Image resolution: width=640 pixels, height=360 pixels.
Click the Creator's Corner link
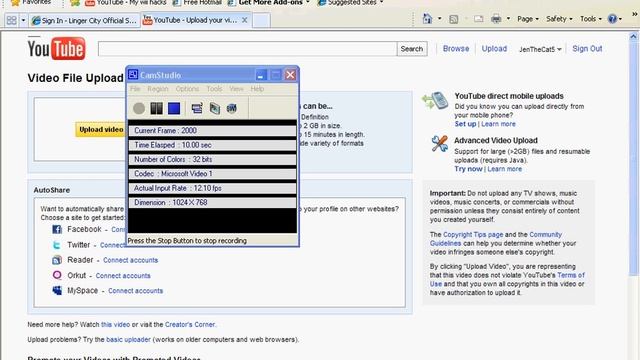(190, 324)
